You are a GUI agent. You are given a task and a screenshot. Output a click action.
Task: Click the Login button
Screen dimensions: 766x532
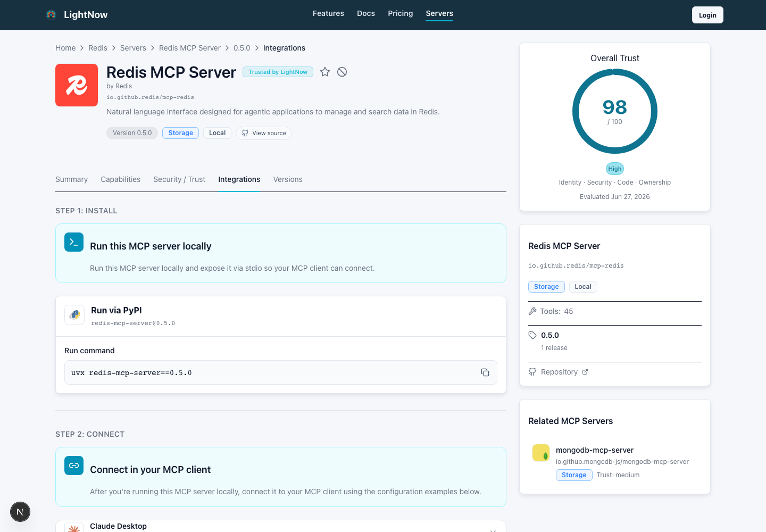[707, 15]
